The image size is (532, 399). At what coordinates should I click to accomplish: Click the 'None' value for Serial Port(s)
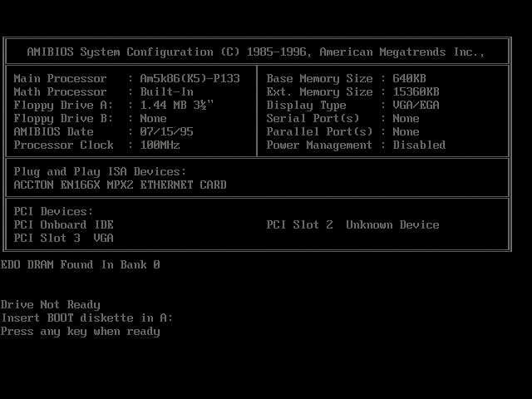[x=406, y=118]
